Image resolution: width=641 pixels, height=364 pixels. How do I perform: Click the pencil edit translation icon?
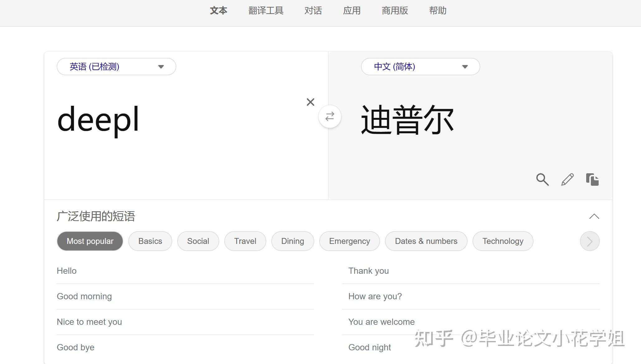point(567,180)
